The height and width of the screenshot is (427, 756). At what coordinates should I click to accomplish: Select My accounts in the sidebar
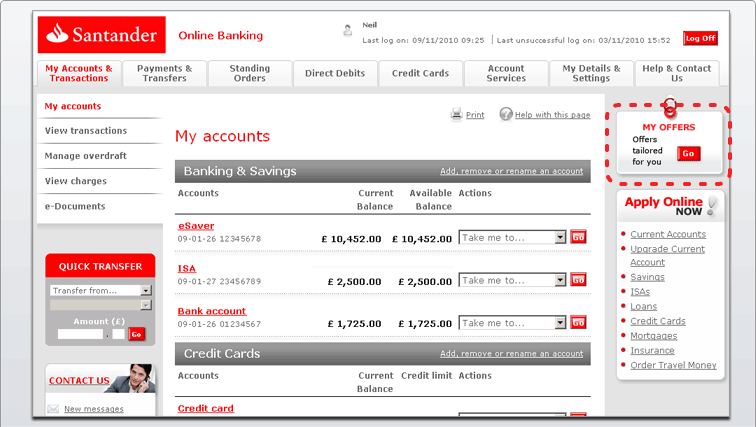(x=73, y=106)
